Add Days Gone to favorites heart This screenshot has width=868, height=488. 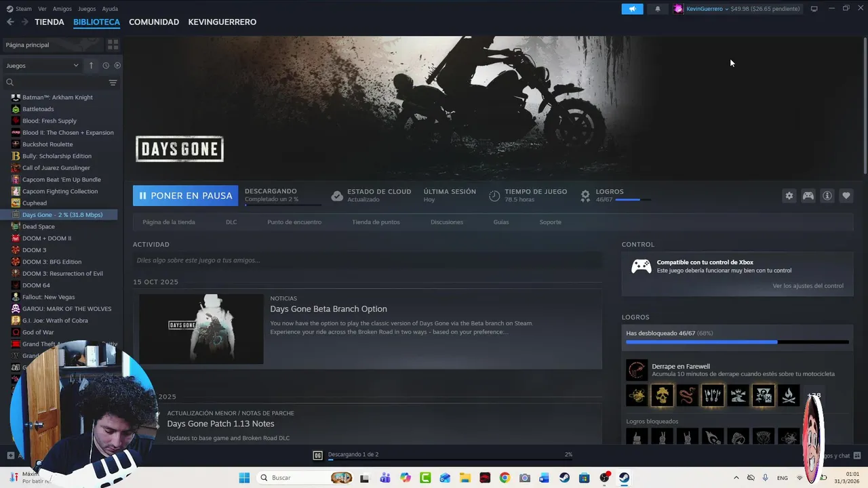[846, 196]
